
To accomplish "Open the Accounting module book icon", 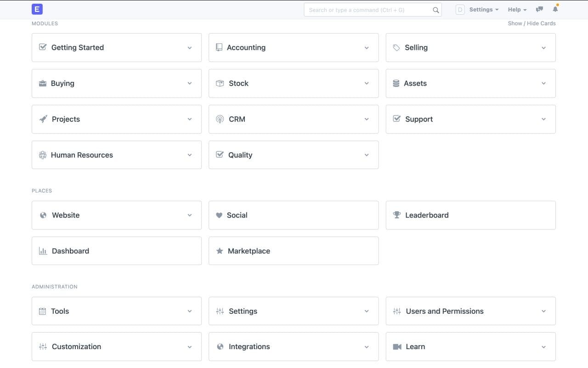I will [x=219, y=47].
